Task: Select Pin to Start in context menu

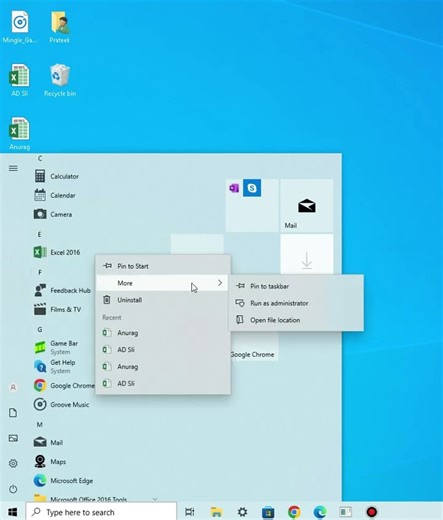Action: (x=163, y=266)
